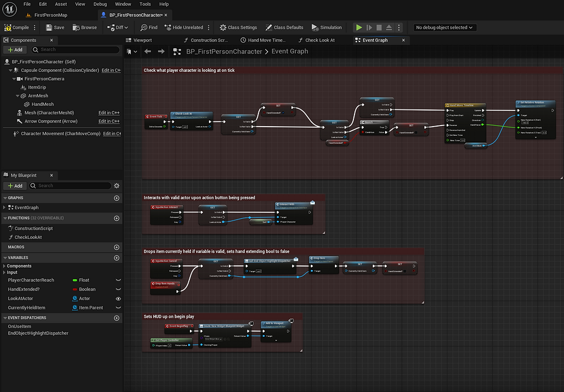Screen dimensions: 564x392
Task: Open play options three-dot menu
Action: tap(398, 27)
